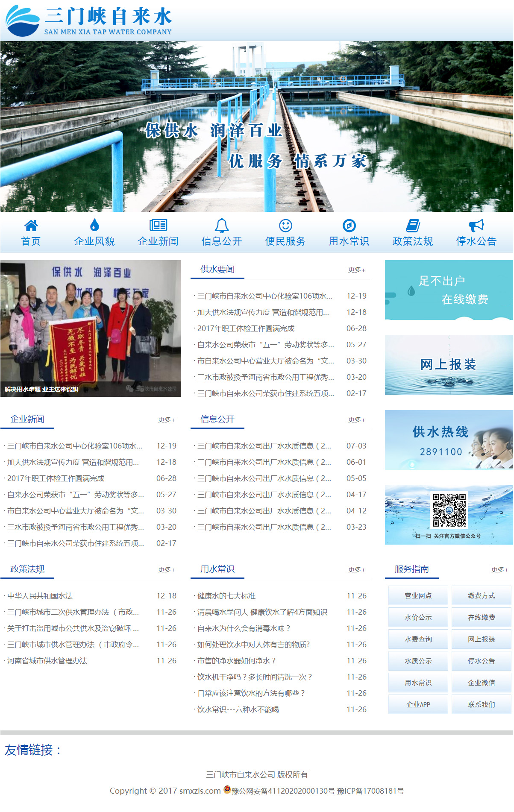Click the 营业网点 service button
Screen dimensions: 514x812
[418, 596]
